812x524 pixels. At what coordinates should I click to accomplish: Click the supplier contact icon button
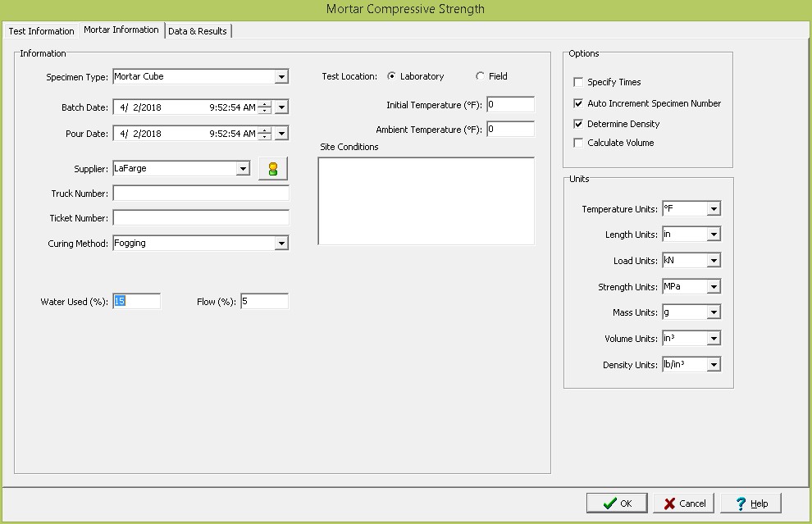click(273, 169)
